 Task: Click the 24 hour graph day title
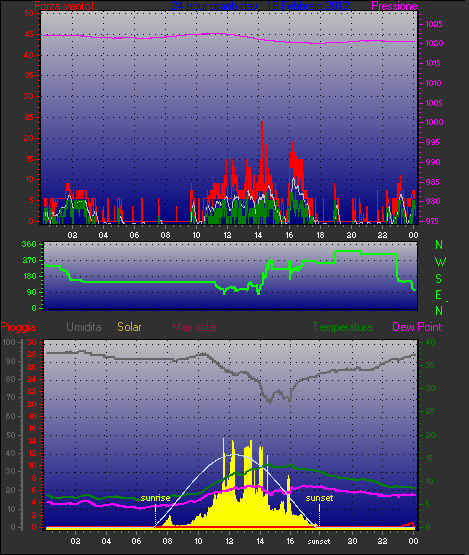261,6
